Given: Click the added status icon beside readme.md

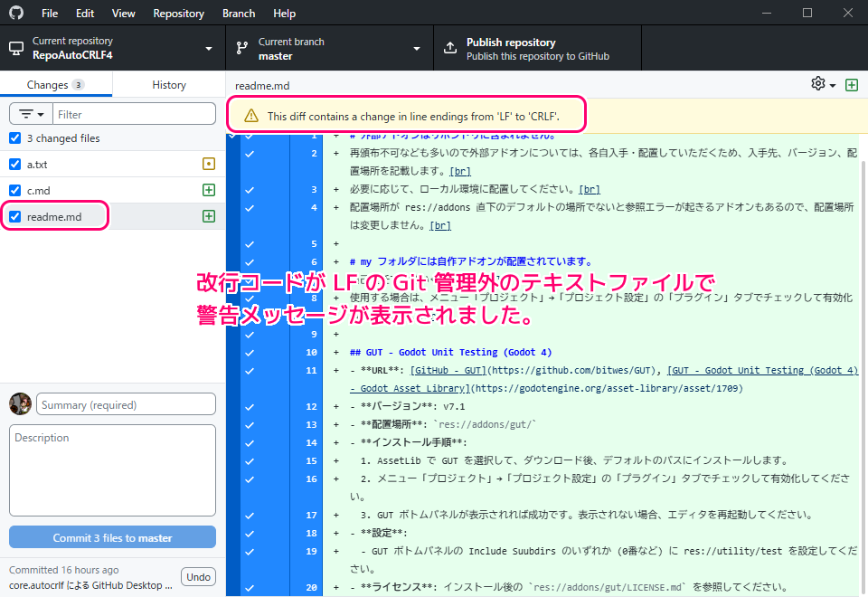Looking at the screenshot, I should [x=209, y=217].
